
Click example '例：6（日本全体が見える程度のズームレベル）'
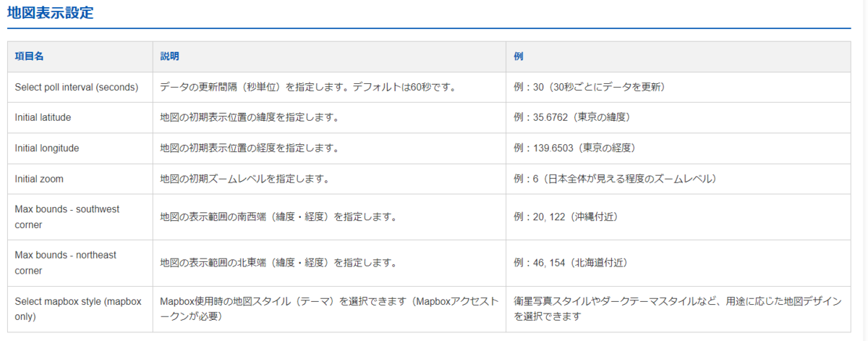[x=615, y=178]
